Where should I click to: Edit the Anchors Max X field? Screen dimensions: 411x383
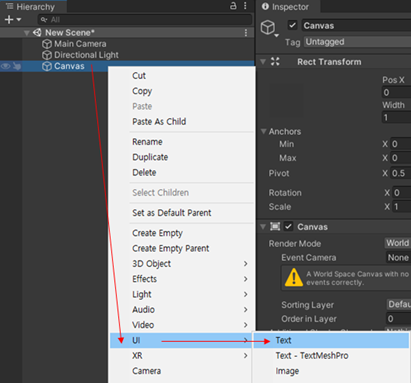[x=401, y=158]
